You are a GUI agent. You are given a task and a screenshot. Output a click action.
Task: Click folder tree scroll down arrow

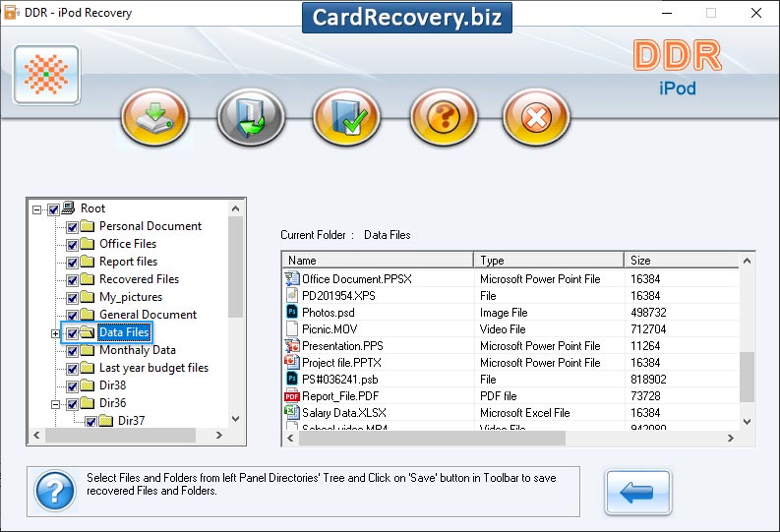coord(236,419)
